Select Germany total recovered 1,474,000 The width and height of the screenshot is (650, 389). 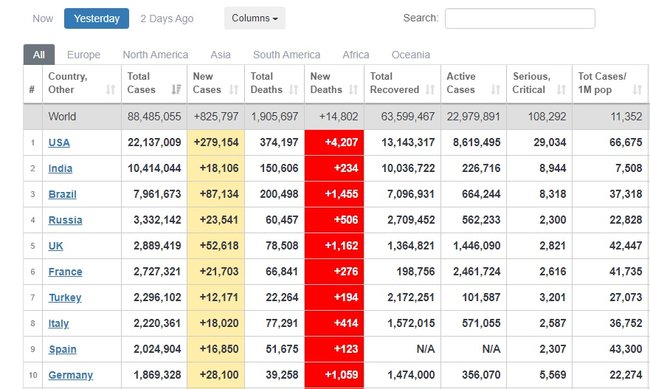click(411, 374)
